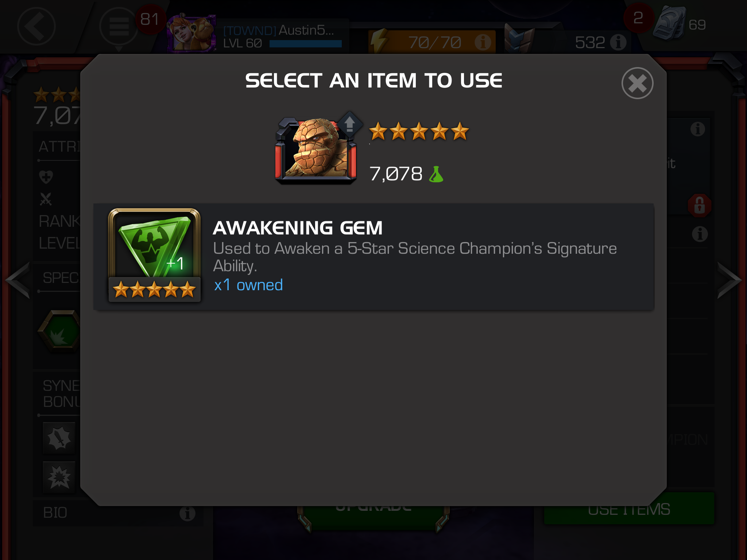Viewport: 747px width, 560px height.
Task: Select the Awakening Gem description row
Action: [373, 257]
